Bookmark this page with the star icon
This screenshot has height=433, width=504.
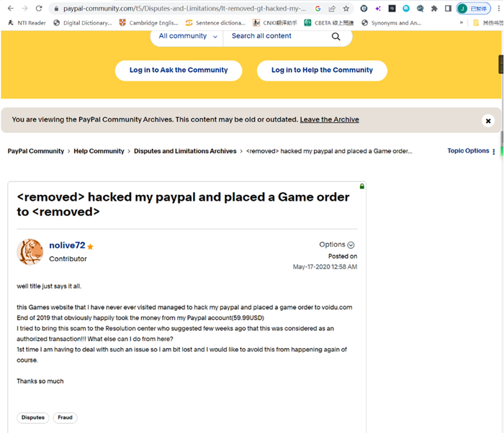pos(346,9)
